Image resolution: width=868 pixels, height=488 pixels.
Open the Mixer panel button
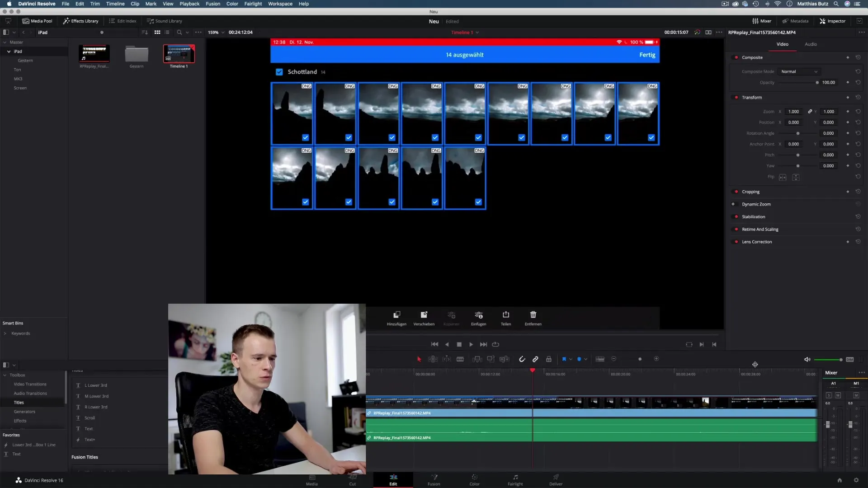pyautogui.click(x=762, y=21)
